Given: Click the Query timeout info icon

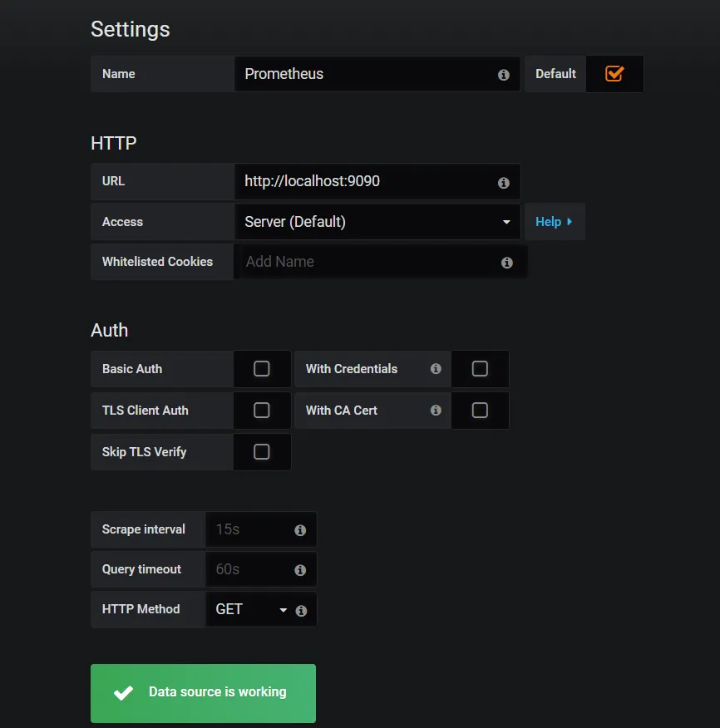Looking at the screenshot, I should (300, 570).
